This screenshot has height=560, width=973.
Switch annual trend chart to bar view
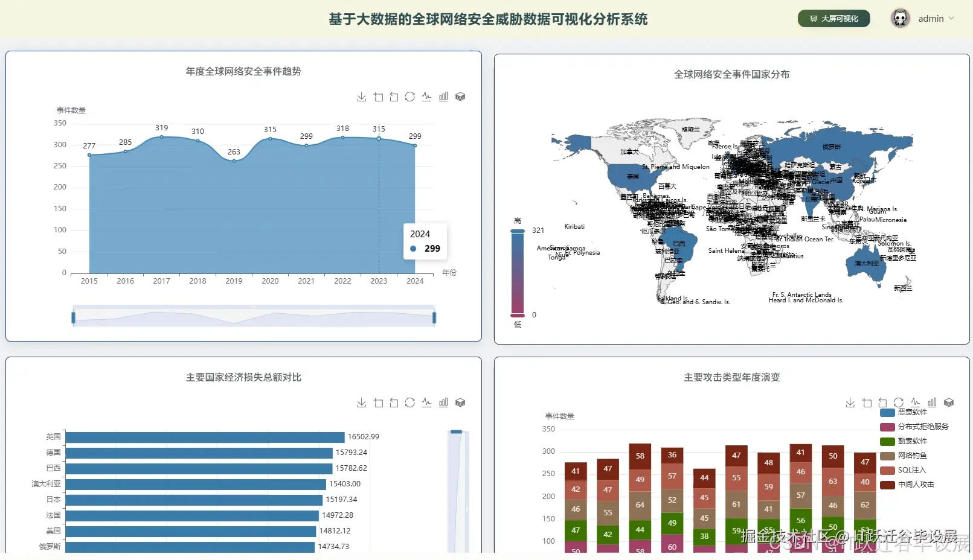point(443,97)
